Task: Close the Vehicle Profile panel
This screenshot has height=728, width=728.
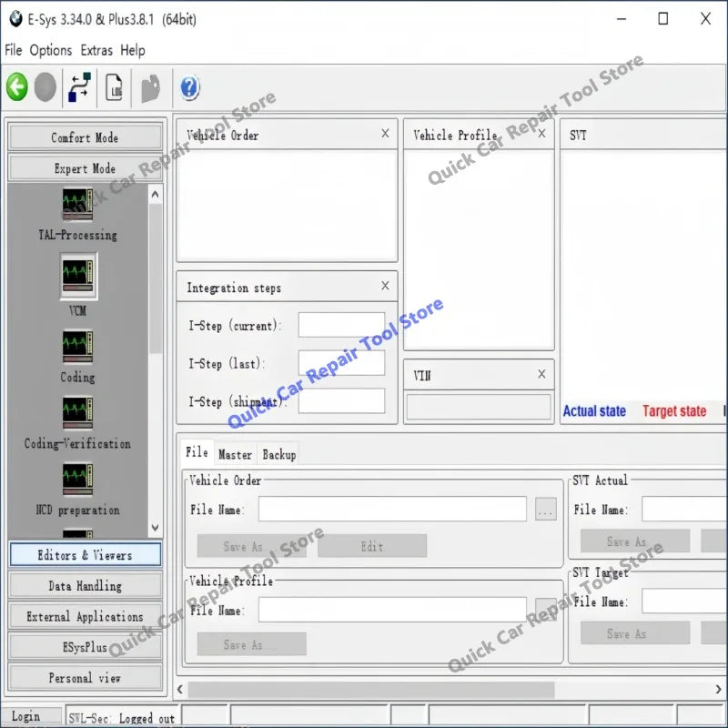Action: (541, 134)
